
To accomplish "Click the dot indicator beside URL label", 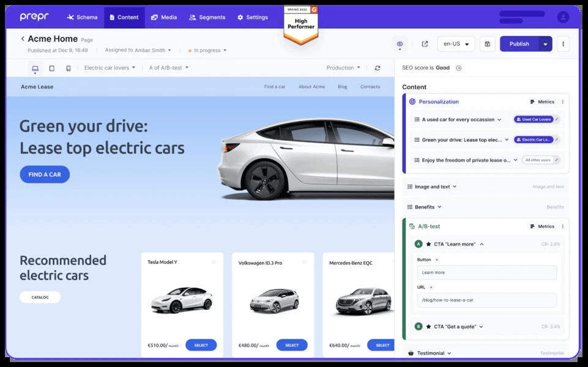I will pyautogui.click(x=431, y=287).
